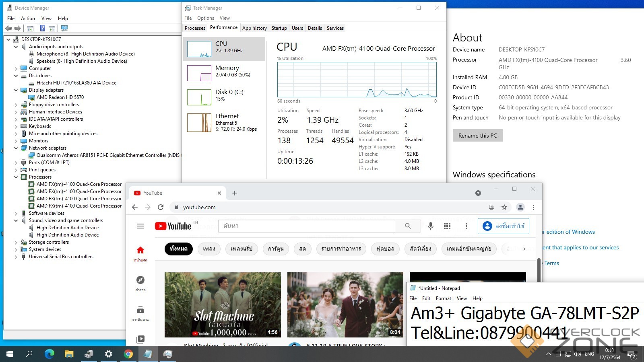Click YouTube search magnifier button
Viewport: 644px width, 362px height.
[x=408, y=226]
